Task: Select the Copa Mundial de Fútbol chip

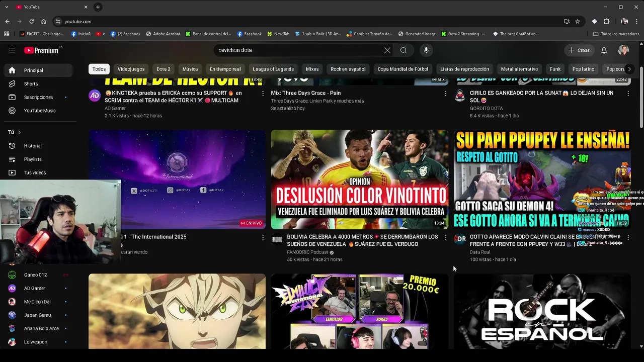Action: [x=403, y=69]
